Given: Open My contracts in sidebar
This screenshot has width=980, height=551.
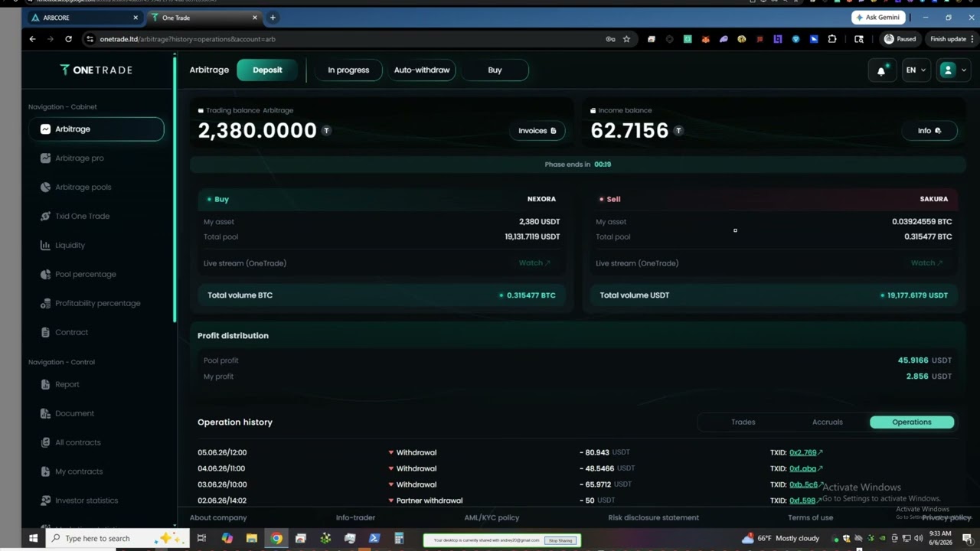Looking at the screenshot, I should click(79, 472).
